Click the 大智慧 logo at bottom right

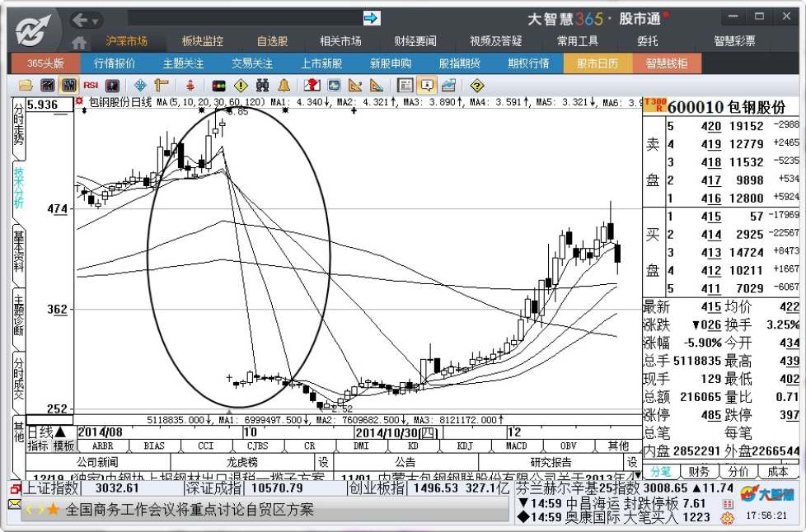(x=767, y=494)
